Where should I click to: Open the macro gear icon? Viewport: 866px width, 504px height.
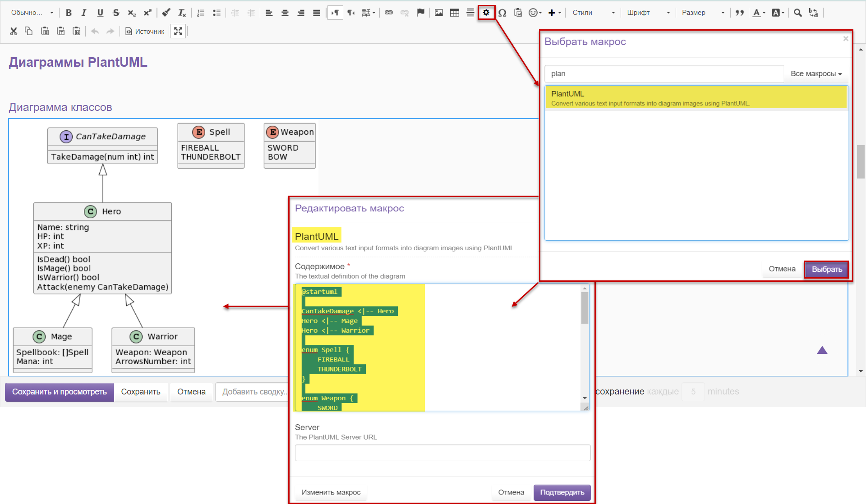tap(486, 13)
